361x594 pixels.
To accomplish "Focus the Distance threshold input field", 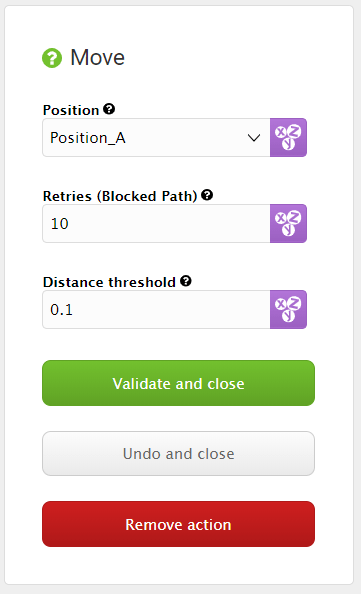I will tap(156, 310).
